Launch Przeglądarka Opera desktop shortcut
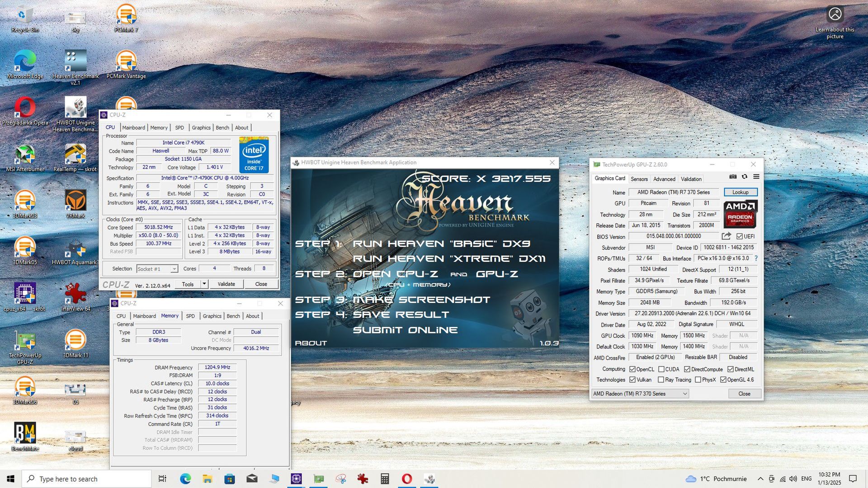 25,111
